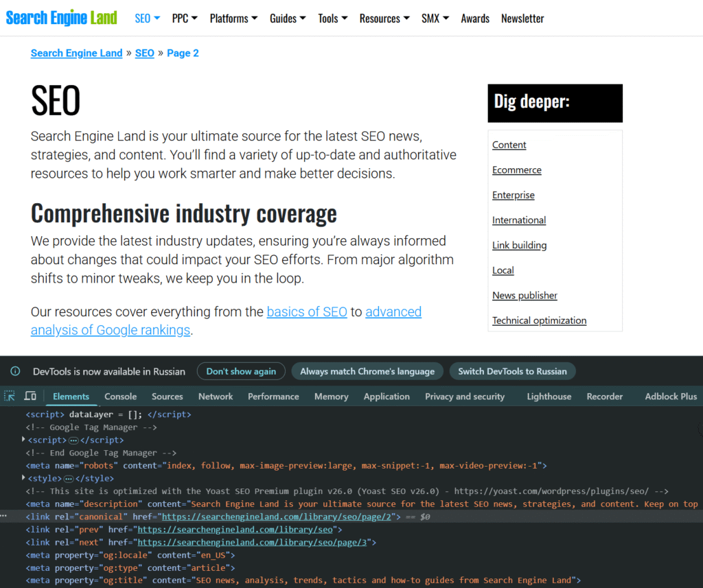Open the three-dot actions beside canonical link row

[x=5, y=517]
